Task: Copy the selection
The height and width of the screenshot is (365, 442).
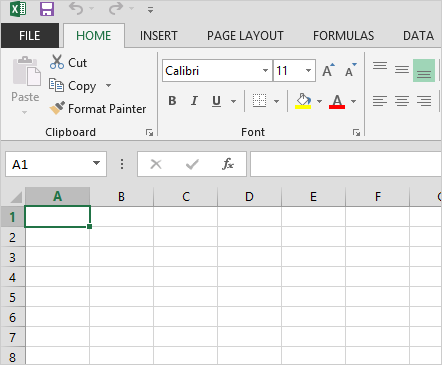Action: coord(72,86)
